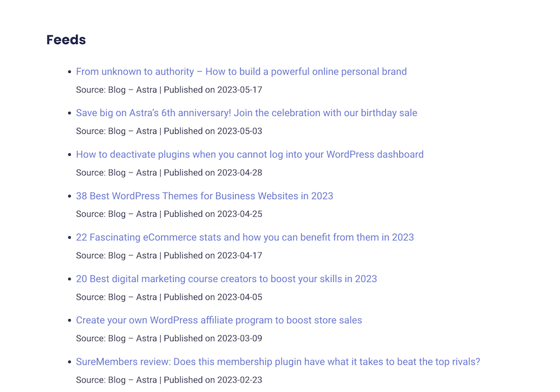Image resolution: width=560 pixels, height=392 pixels.
Task: Click the Feeds heading
Action: [x=66, y=40]
